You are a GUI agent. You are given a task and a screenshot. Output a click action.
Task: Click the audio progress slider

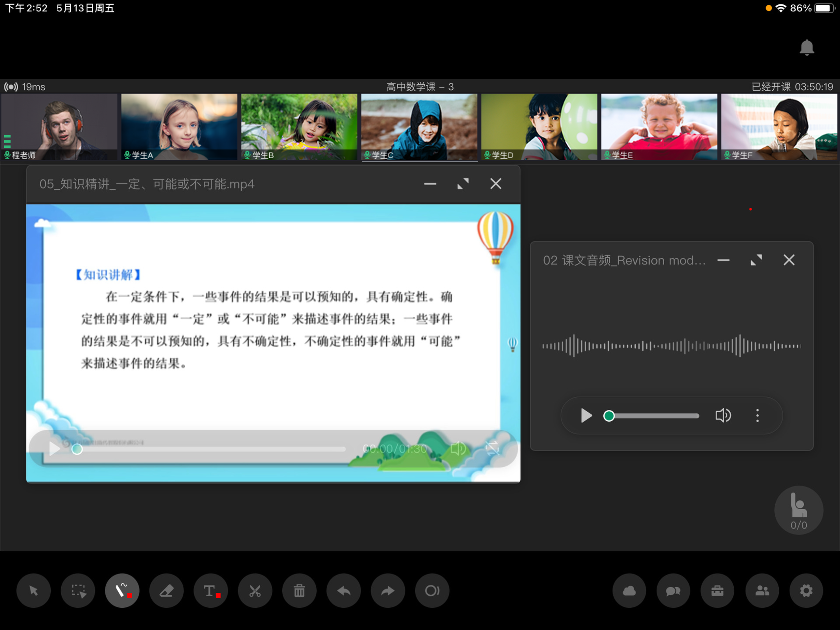point(652,416)
